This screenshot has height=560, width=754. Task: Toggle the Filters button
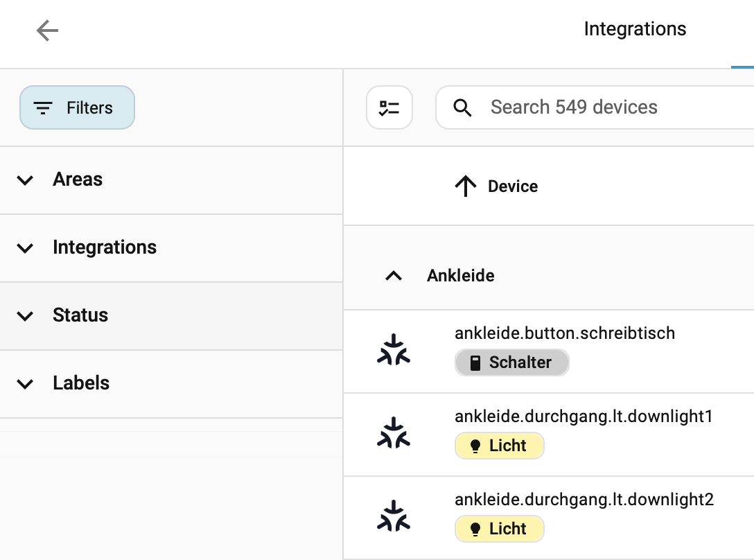(77, 108)
